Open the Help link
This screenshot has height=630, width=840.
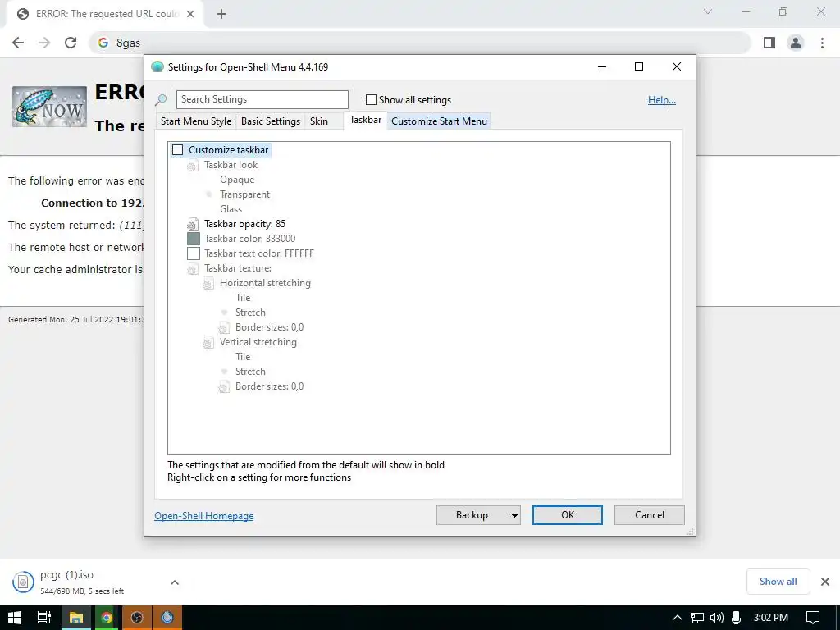662,99
